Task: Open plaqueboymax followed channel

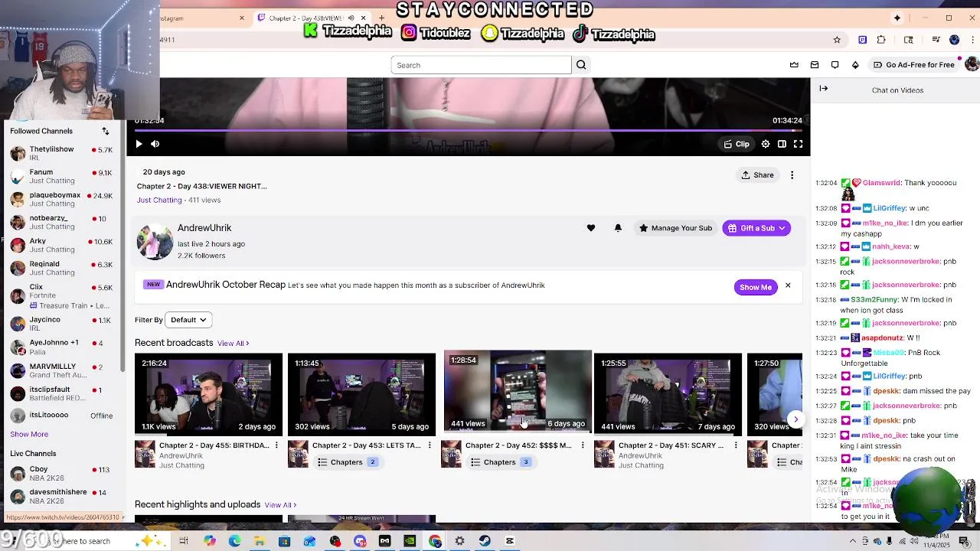Action: point(63,199)
